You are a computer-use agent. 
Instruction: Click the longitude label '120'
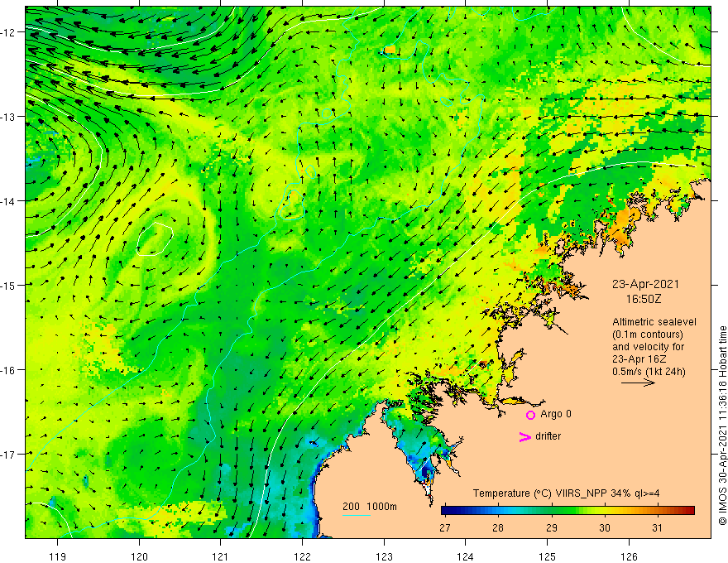coord(139,556)
